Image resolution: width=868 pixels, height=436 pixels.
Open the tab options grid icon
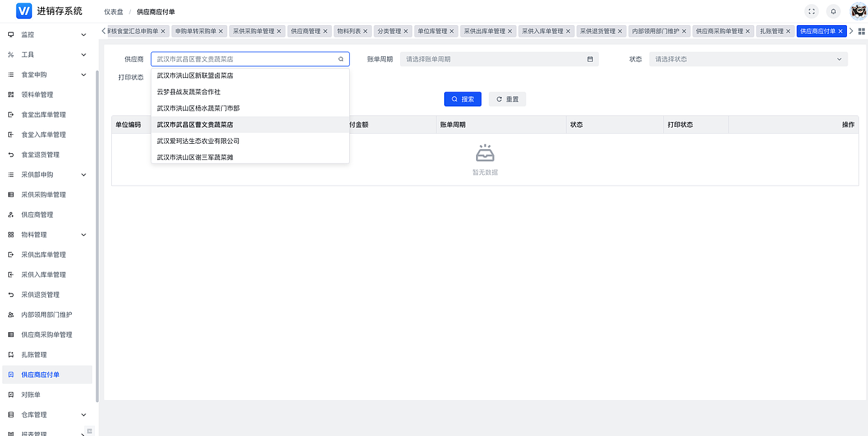click(x=862, y=31)
